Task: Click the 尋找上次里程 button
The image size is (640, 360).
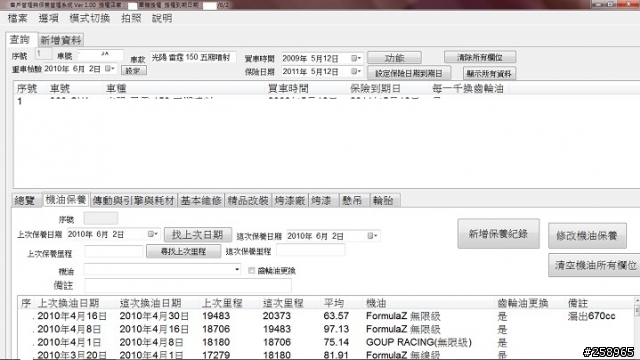Action: click(x=183, y=251)
